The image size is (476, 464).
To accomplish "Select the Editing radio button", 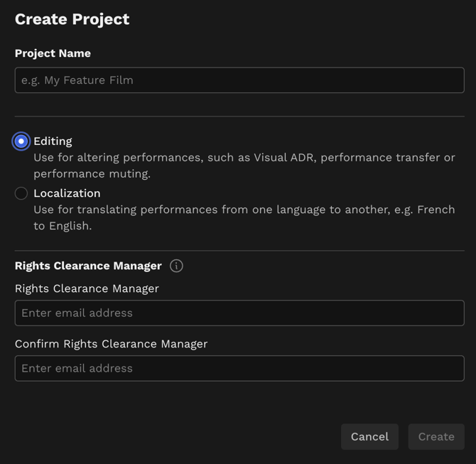I will (x=21, y=141).
